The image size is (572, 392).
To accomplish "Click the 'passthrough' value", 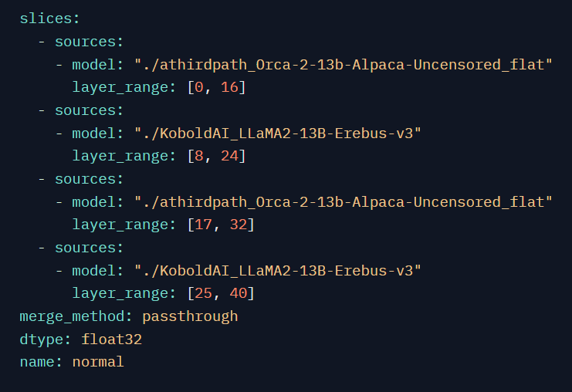I will [x=190, y=316].
